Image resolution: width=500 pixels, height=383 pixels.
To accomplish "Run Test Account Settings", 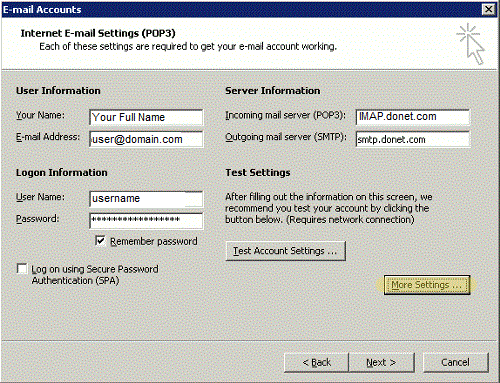I will click(286, 251).
